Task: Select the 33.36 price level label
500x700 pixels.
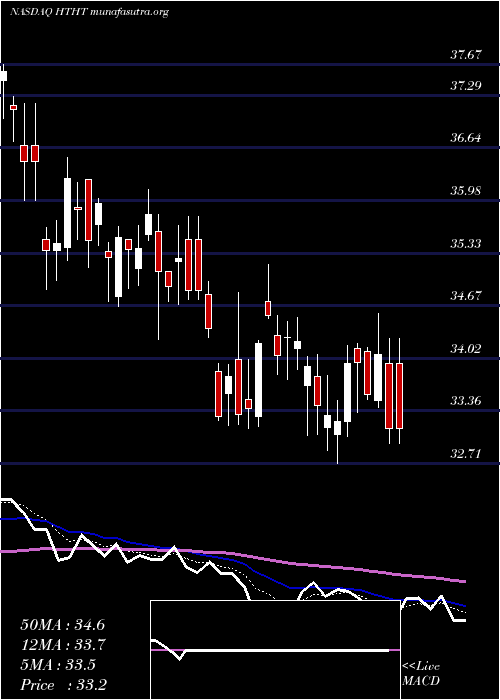Action: coord(465,401)
